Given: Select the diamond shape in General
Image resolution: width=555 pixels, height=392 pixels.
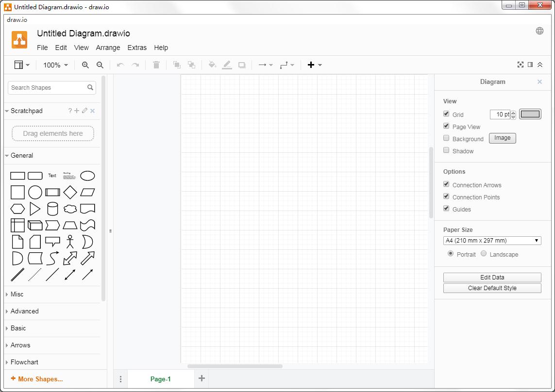Looking at the screenshot, I should [70, 192].
